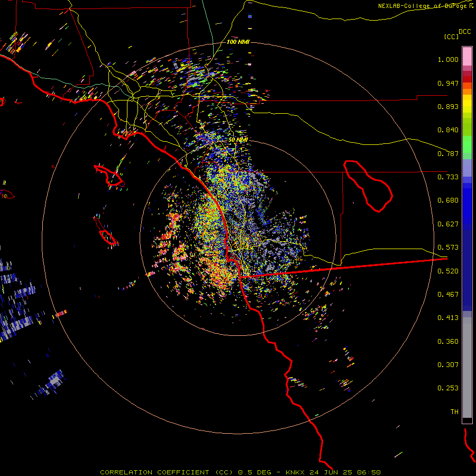Select the 0.573 scale value
476x476 pixels.
[448, 248]
